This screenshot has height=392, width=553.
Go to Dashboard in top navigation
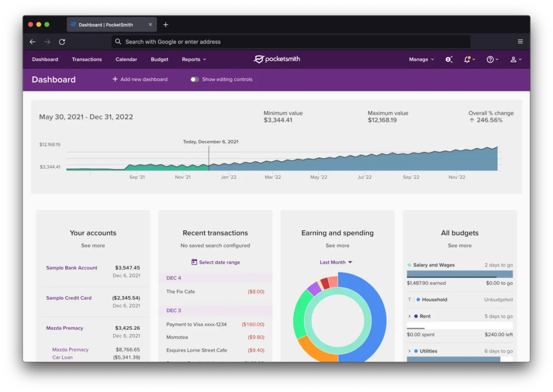(x=45, y=59)
